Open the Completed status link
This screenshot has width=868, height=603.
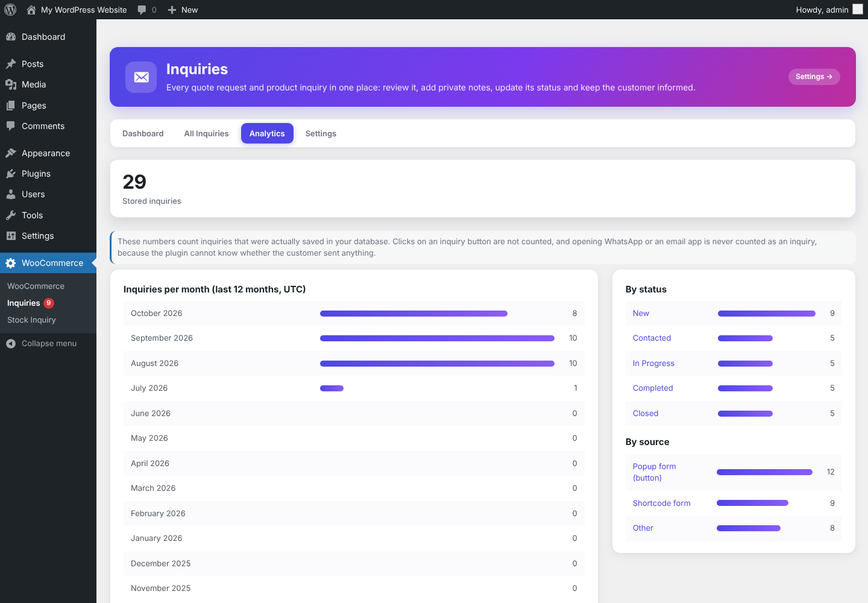point(653,388)
